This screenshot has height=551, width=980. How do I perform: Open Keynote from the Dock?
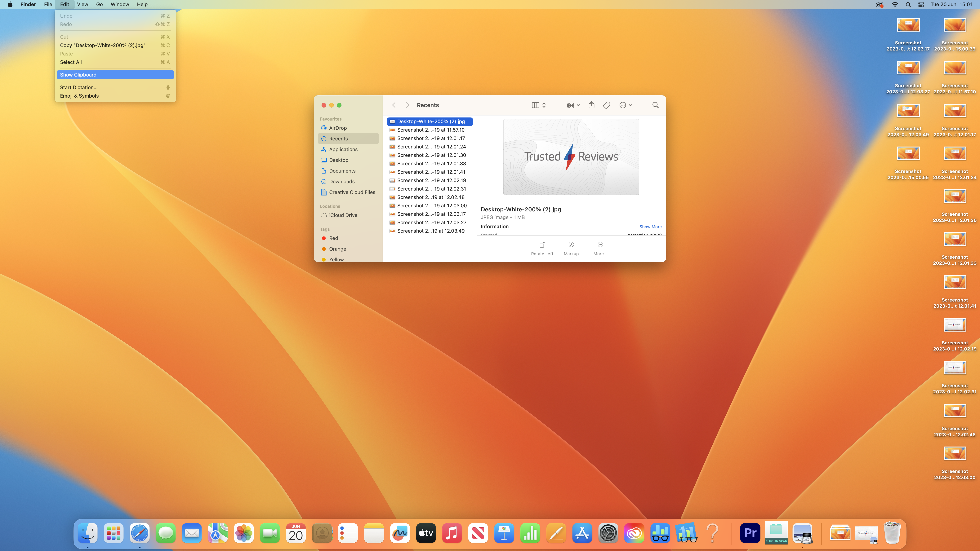(x=504, y=533)
